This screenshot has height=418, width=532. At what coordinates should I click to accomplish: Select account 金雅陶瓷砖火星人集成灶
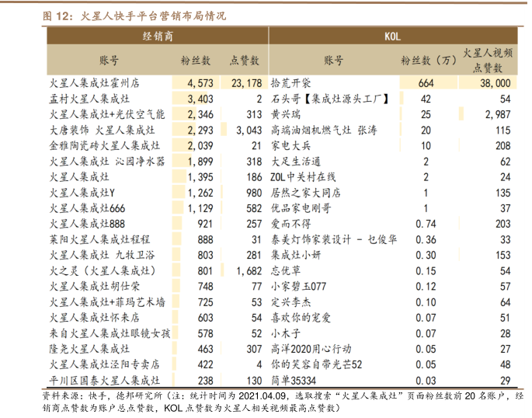99,145
